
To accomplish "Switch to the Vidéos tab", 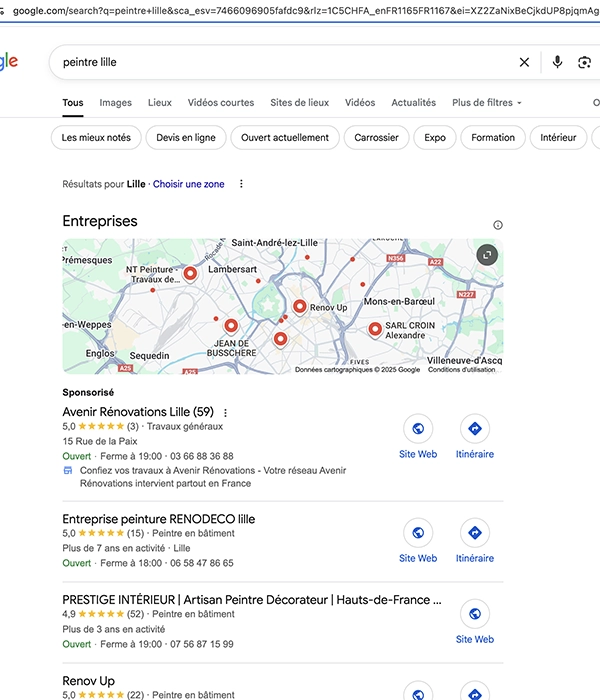I will [x=360, y=103].
